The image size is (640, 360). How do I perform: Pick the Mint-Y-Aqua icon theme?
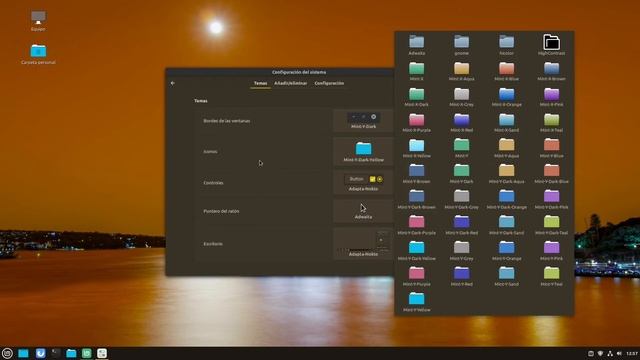(507, 148)
